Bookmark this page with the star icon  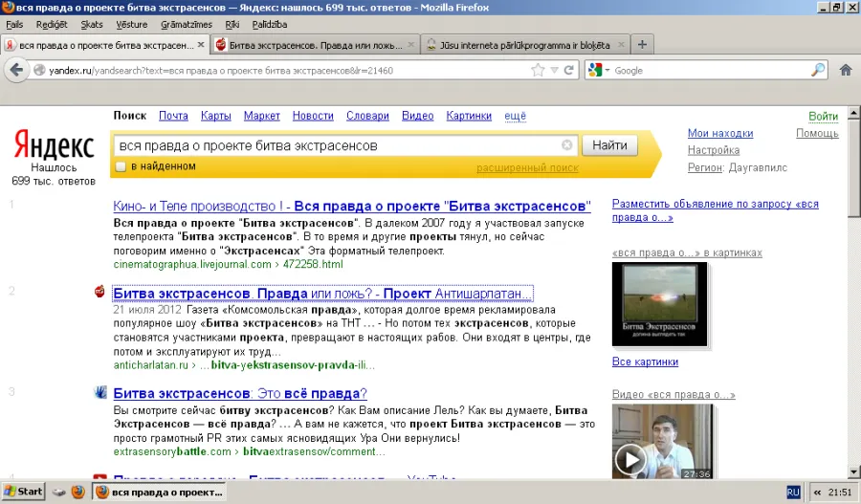coord(538,70)
